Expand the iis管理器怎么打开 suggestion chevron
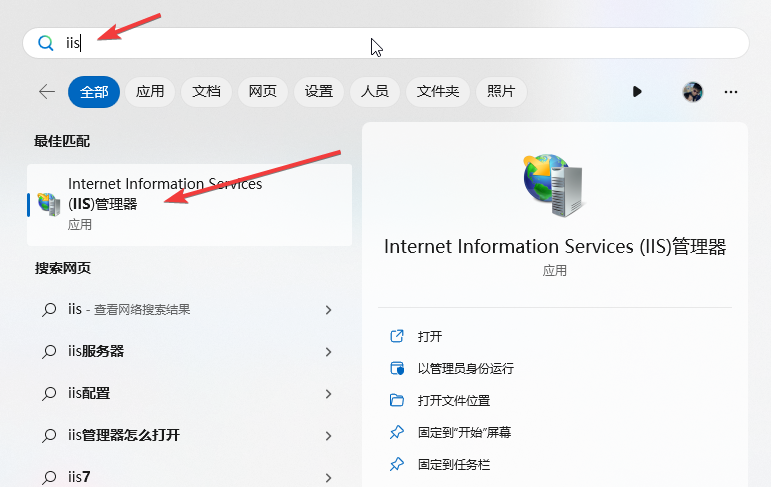This screenshot has height=487, width=771. [x=328, y=436]
